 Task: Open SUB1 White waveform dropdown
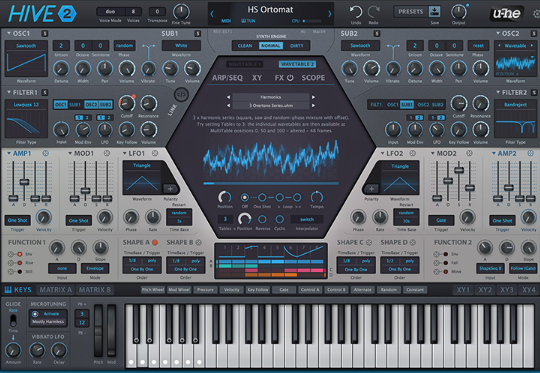click(x=181, y=45)
